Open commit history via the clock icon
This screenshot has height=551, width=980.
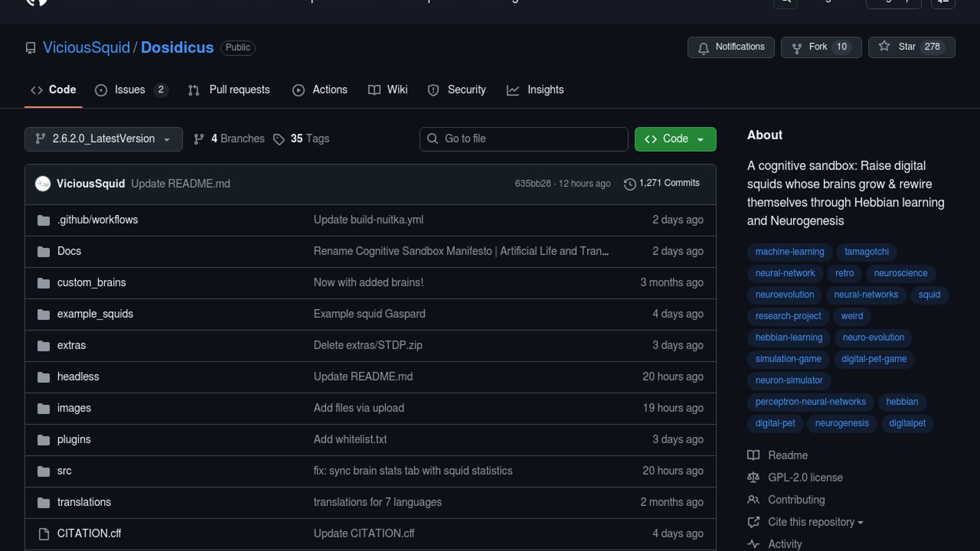(x=629, y=184)
